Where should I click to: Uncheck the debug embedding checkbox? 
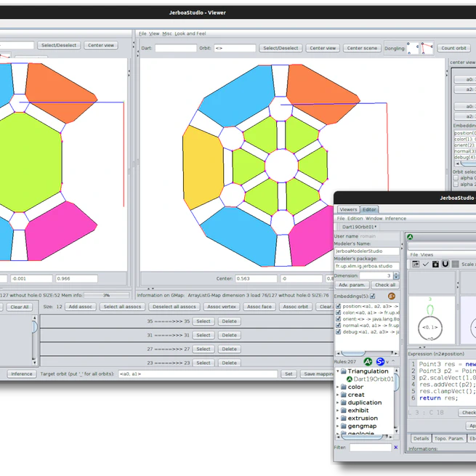pos(339,332)
